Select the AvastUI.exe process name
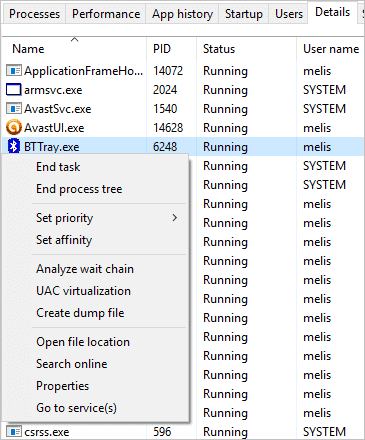Viewport: 365px width, 440px height. 54,128
